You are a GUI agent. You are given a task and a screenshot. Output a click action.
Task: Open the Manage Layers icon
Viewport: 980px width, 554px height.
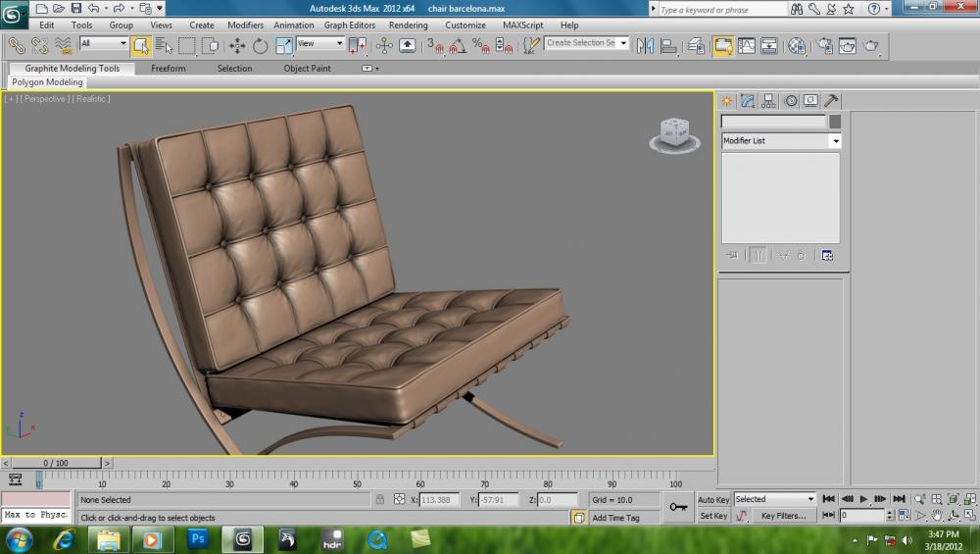(x=696, y=46)
